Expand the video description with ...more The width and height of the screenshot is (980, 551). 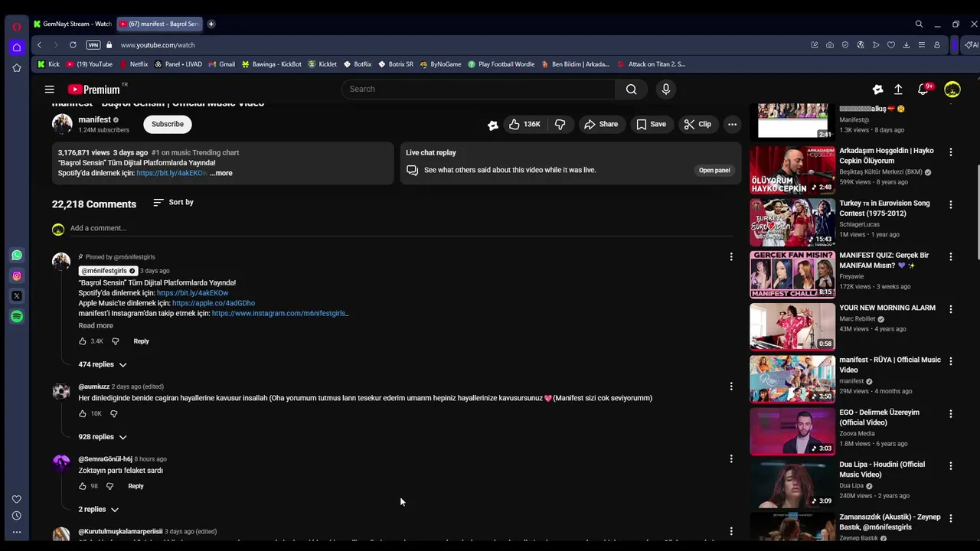point(221,173)
